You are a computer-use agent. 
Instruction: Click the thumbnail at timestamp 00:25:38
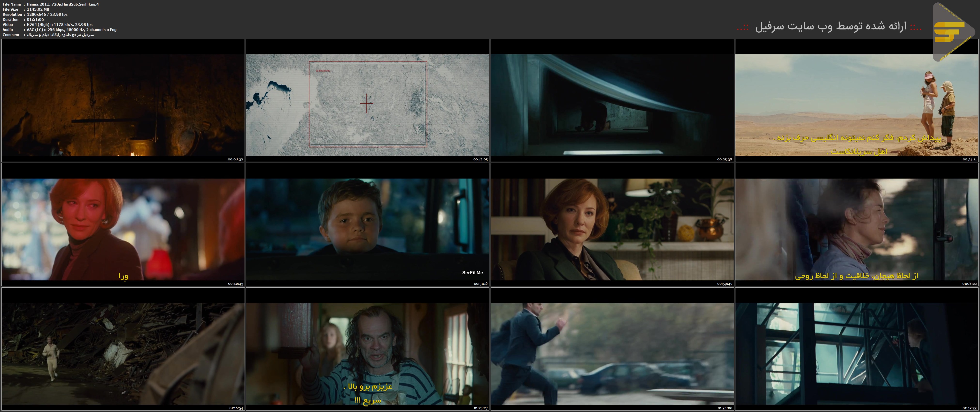pyautogui.click(x=612, y=100)
